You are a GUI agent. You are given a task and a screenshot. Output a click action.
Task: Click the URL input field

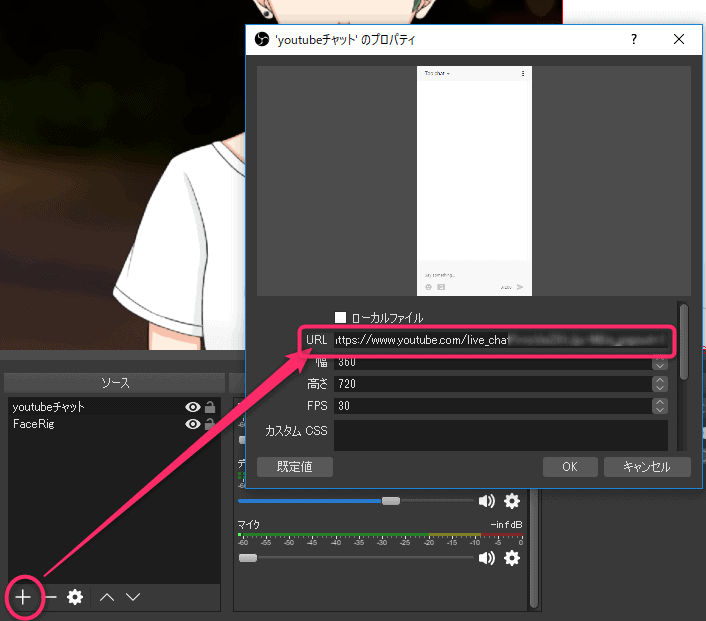coord(500,340)
